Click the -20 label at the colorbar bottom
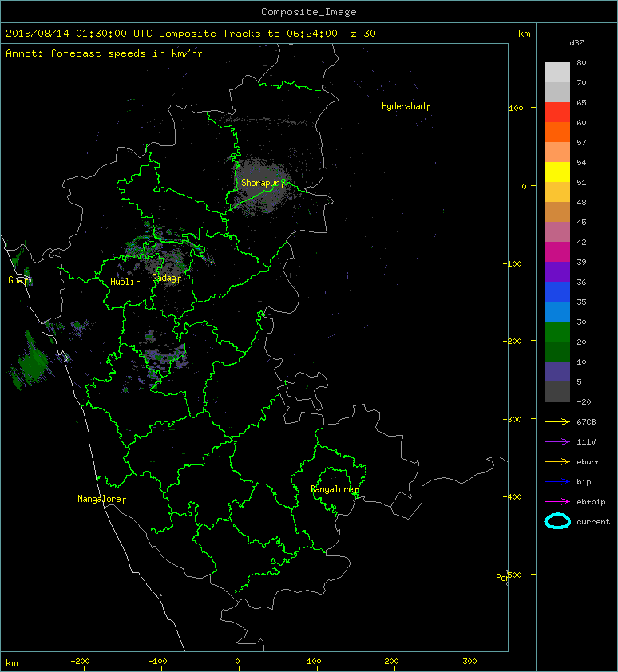 (x=584, y=402)
